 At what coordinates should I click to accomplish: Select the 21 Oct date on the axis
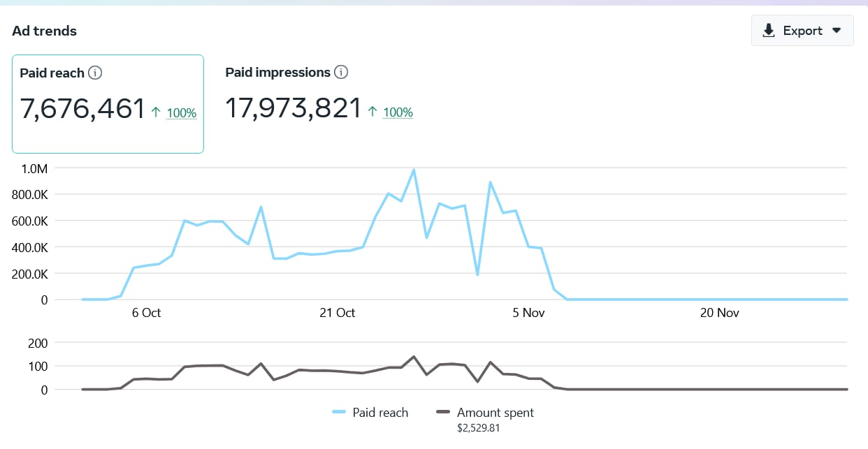coord(337,313)
